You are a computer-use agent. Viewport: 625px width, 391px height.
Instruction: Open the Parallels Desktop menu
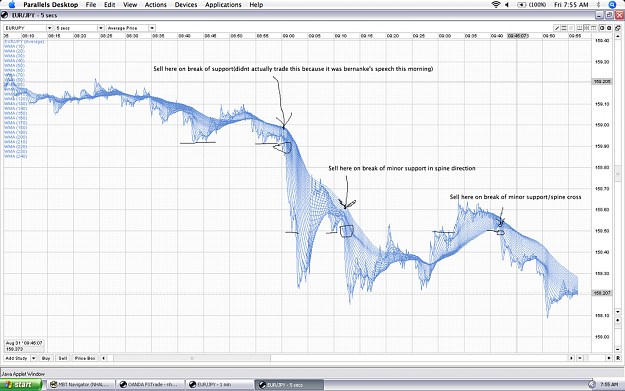(51, 5)
